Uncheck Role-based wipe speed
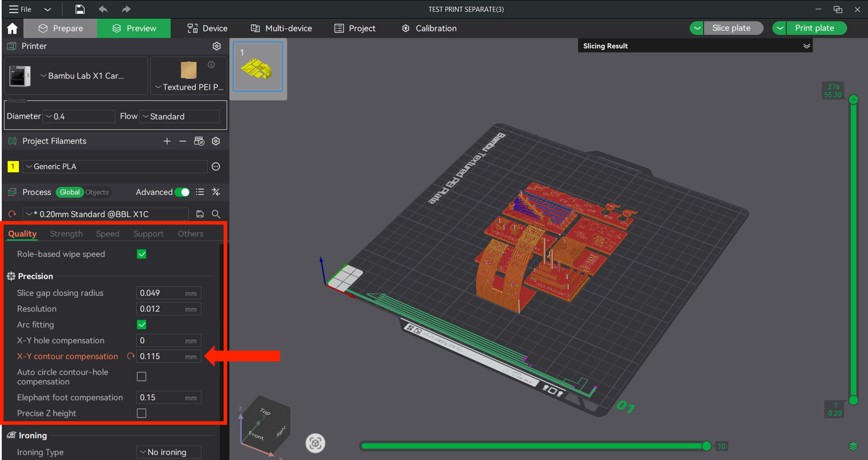Image resolution: width=868 pixels, height=460 pixels. (141, 254)
